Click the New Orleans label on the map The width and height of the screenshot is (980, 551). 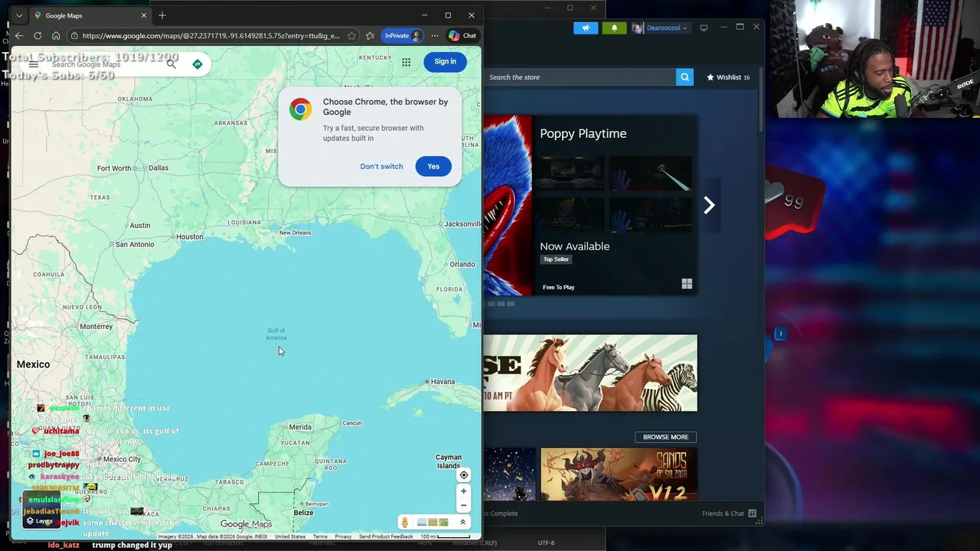(296, 233)
